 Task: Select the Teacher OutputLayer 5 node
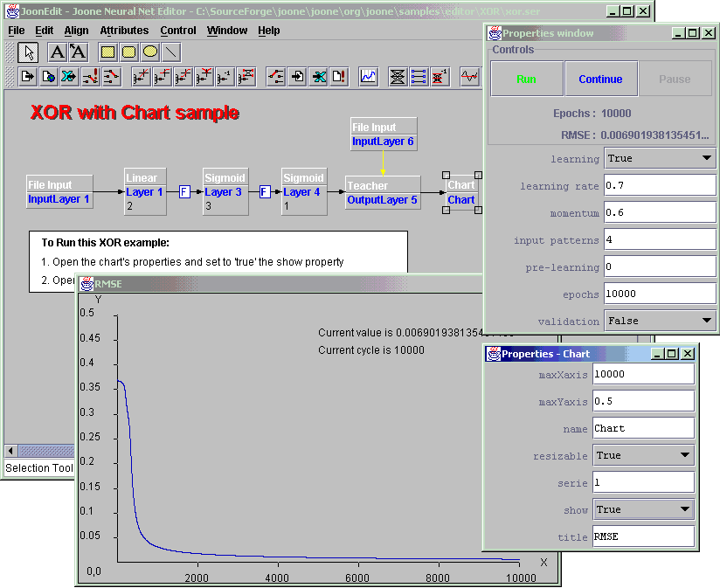pyautogui.click(x=383, y=193)
